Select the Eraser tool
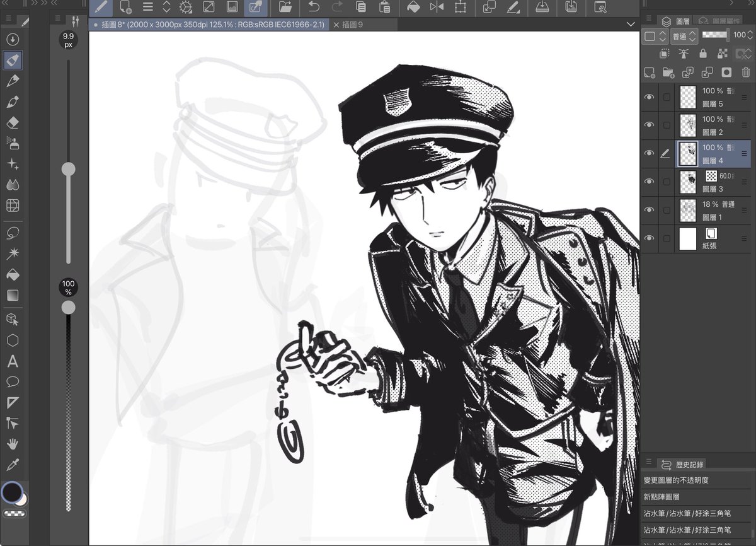The height and width of the screenshot is (546, 756). [x=12, y=123]
